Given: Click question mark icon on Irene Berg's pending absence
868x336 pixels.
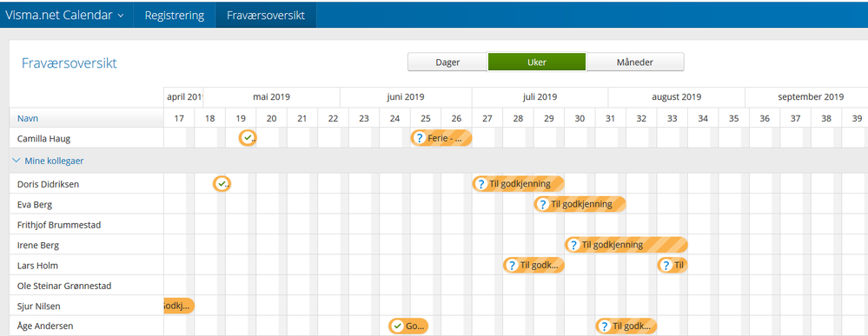Looking at the screenshot, I should point(573,245).
